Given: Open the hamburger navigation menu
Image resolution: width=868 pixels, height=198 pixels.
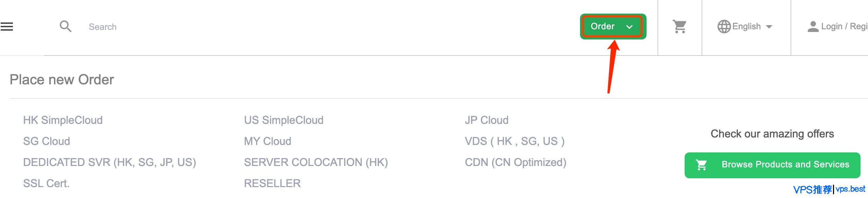Looking at the screenshot, I should click(7, 26).
